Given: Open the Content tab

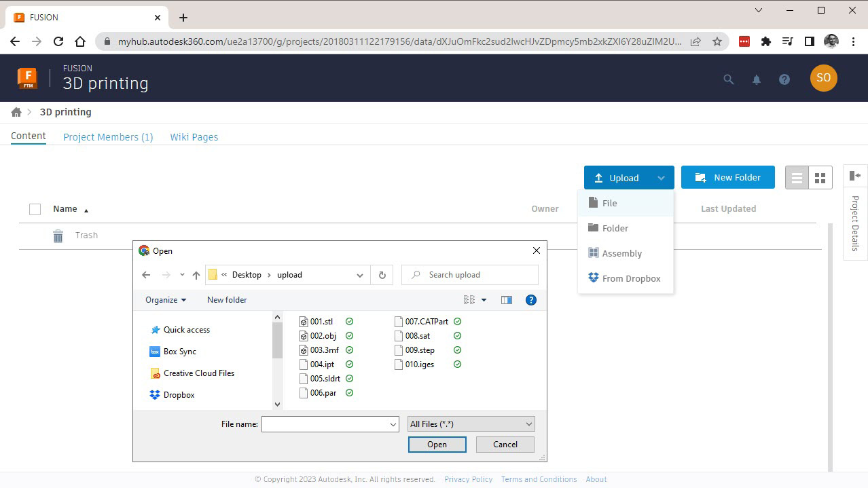Looking at the screenshot, I should click(29, 136).
